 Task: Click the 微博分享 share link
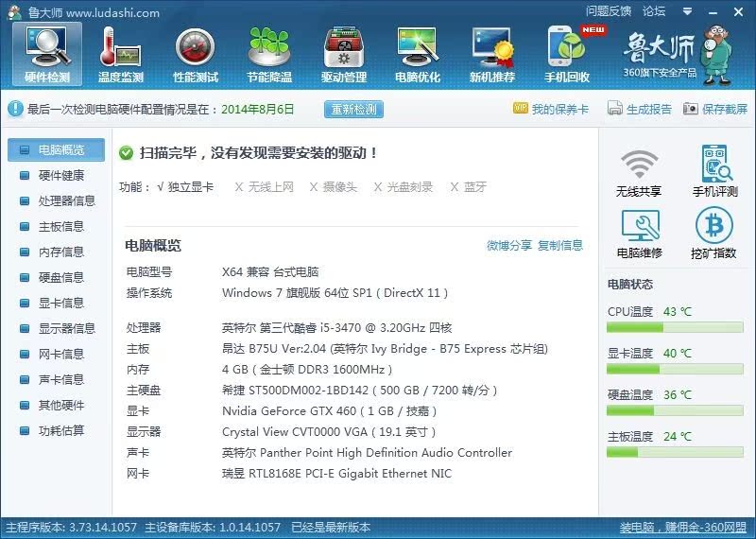click(x=509, y=246)
